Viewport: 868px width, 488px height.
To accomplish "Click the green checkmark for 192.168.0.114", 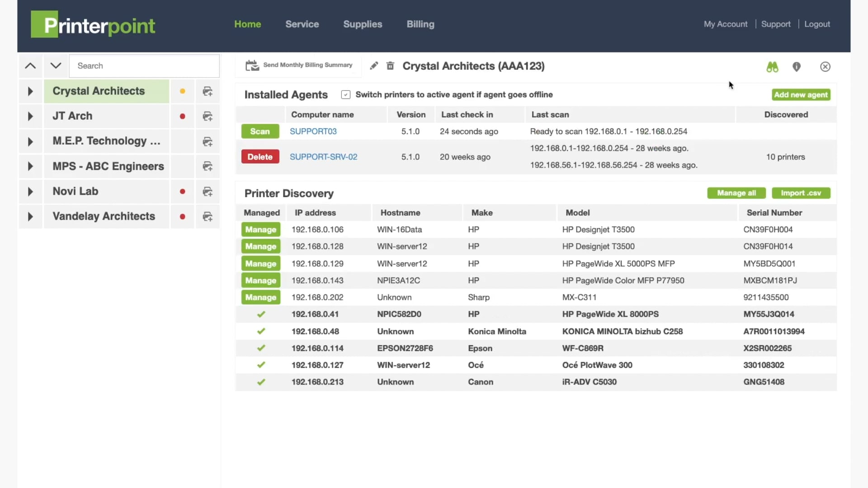I will 261,348.
